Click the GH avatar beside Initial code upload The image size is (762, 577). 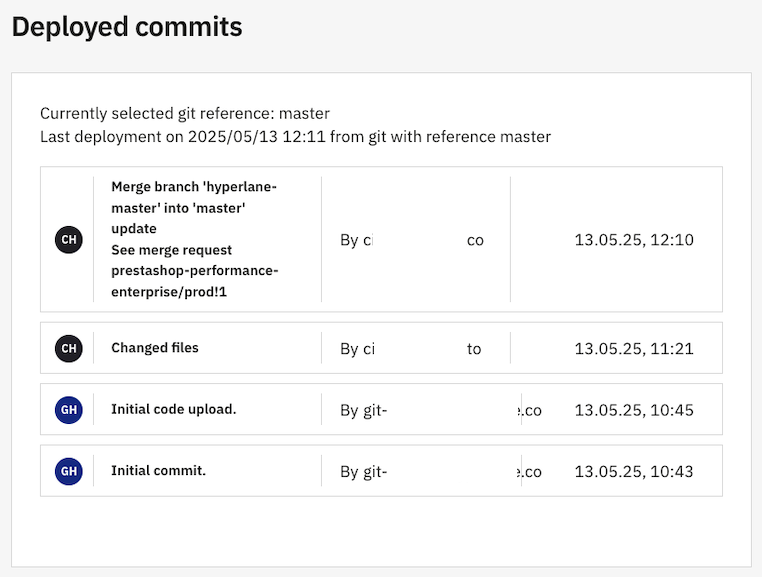click(68, 410)
